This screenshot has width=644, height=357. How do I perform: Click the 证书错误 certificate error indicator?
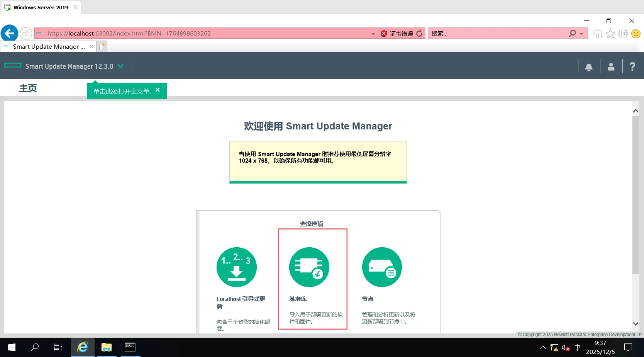(397, 34)
